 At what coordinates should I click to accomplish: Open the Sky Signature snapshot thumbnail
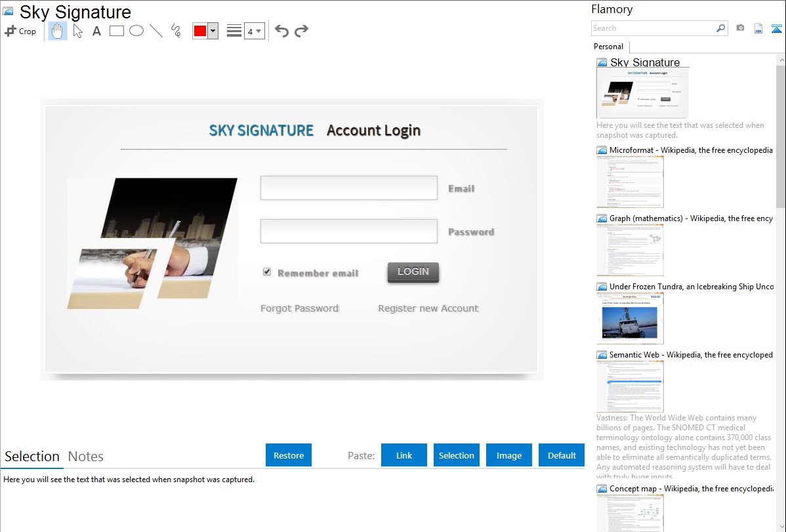[642, 92]
